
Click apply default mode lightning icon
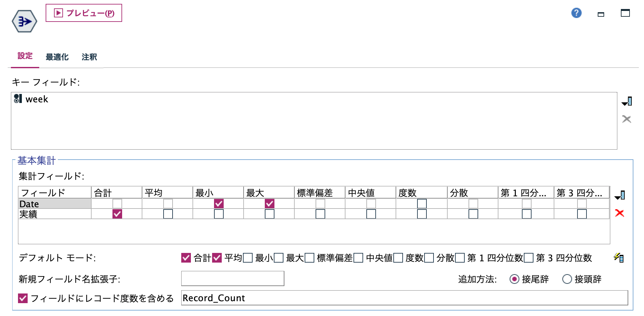pos(619,257)
